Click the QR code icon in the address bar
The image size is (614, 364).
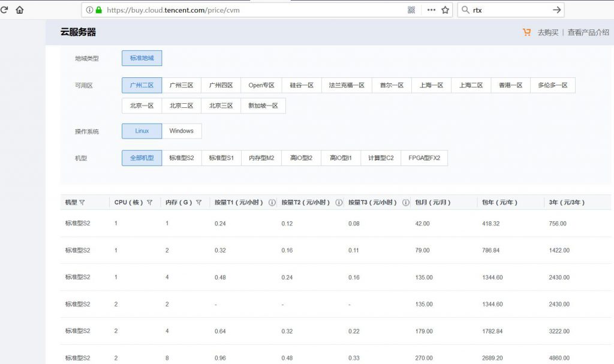coord(411,10)
